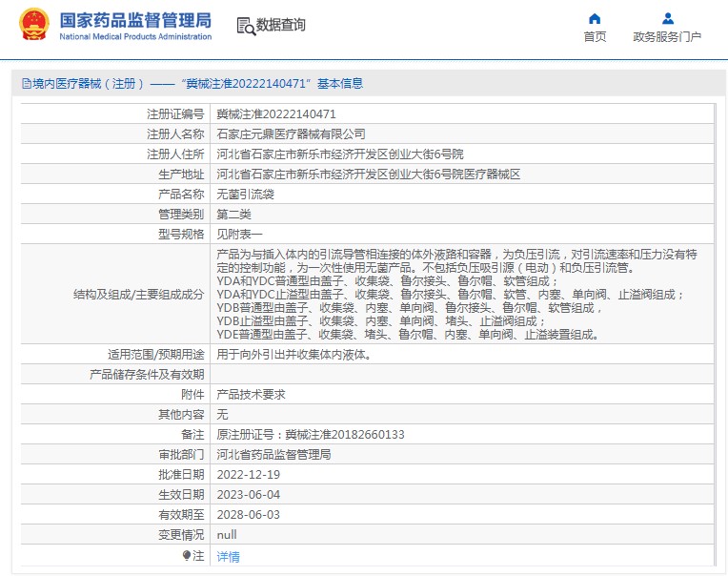Click the 注册证编号 row label
Image resolution: width=728 pixels, height=576 pixels.
175,113
